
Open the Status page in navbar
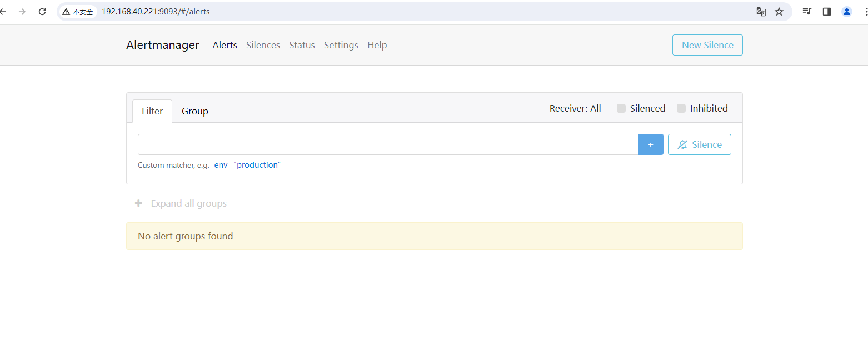(302, 45)
